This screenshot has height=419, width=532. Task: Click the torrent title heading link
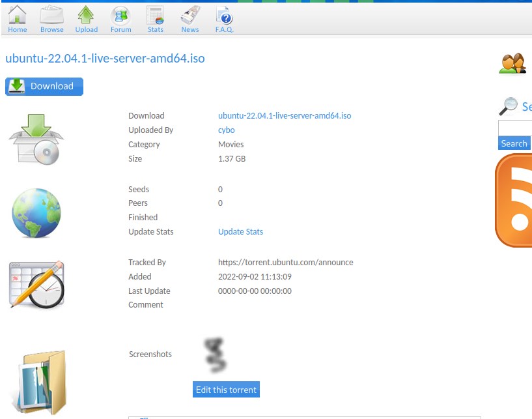click(x=105, y=59)
